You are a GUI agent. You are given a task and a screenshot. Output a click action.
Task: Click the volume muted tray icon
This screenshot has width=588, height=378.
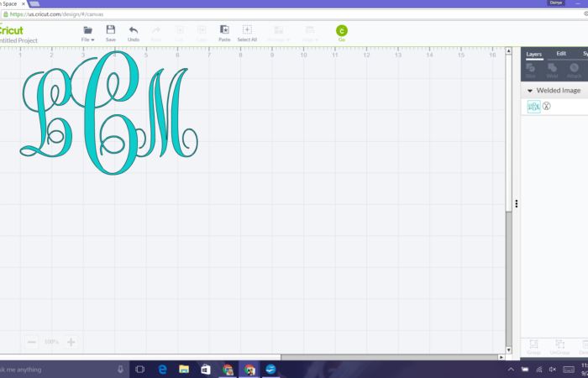coord(553,370)
